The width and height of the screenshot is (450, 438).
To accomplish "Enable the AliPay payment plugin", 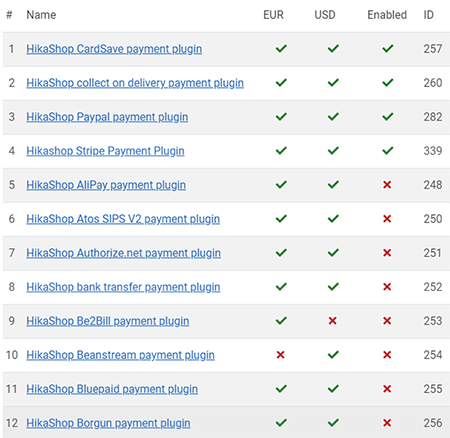I will (x=387, y=185).
